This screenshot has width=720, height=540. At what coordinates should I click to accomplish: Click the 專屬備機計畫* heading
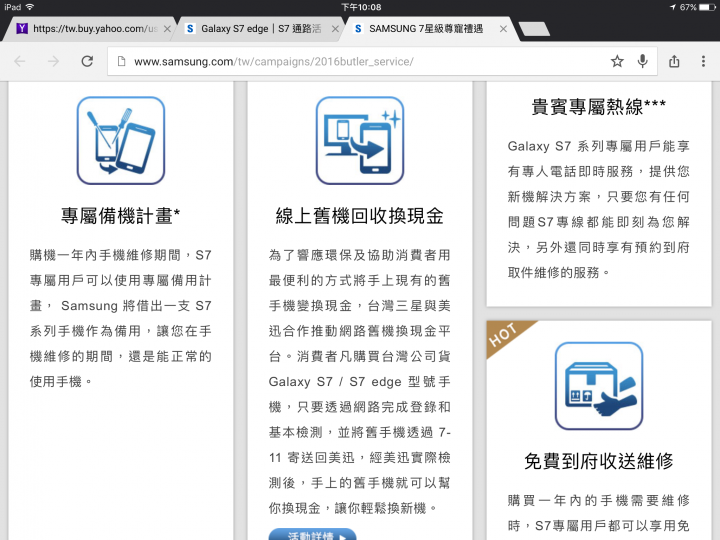121,216
